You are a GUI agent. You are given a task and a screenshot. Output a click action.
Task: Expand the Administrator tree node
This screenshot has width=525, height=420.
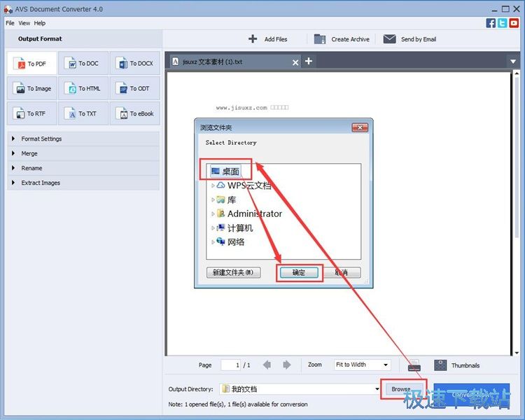coord(213,213)
